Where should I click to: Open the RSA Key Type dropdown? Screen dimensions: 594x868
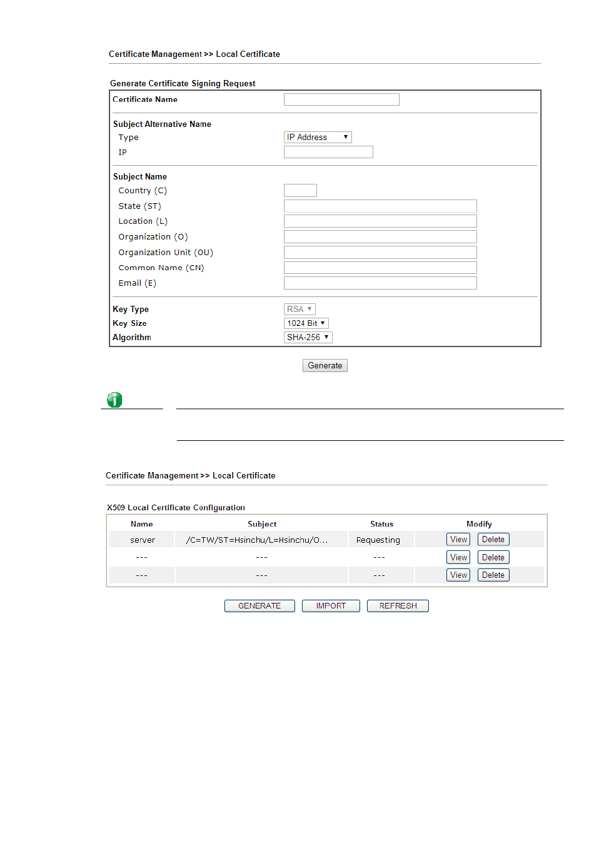coord(300,310)
